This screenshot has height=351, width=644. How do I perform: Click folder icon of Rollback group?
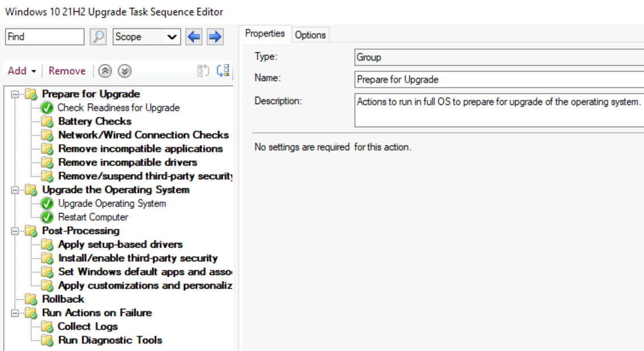tap(31, 299)
